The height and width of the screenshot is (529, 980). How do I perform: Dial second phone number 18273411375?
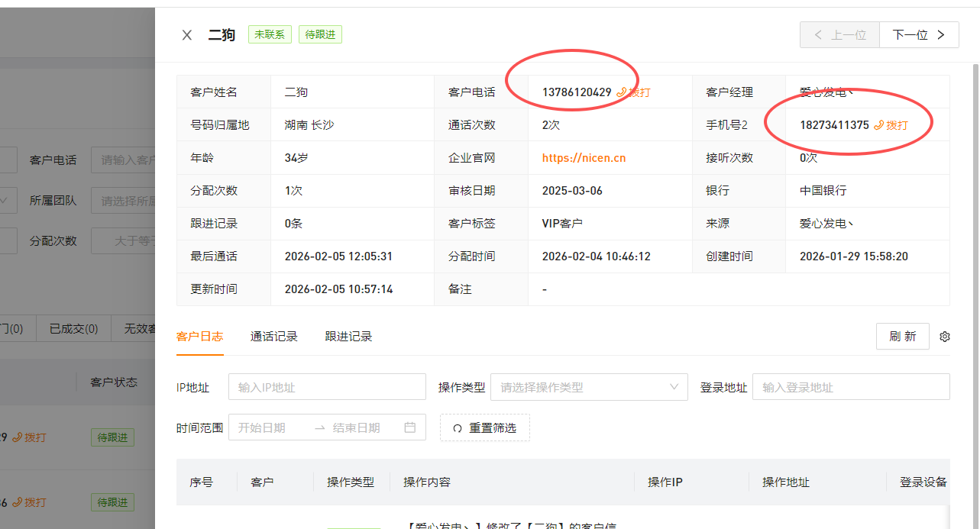(x=891, y=125)
